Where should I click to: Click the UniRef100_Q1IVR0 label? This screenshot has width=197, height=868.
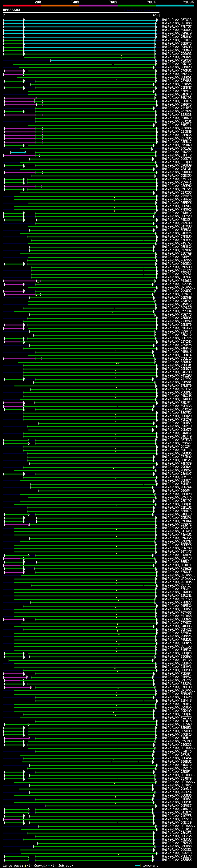point(177,379)
